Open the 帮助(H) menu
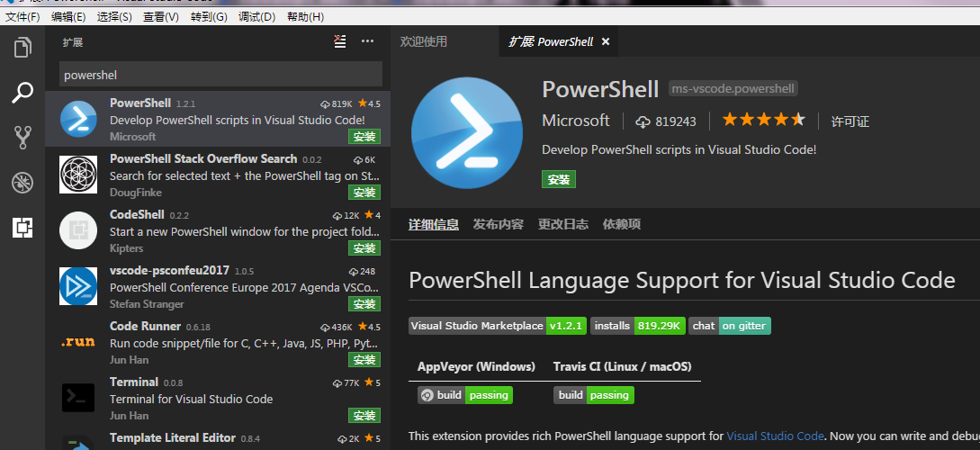 click(306, 17)
